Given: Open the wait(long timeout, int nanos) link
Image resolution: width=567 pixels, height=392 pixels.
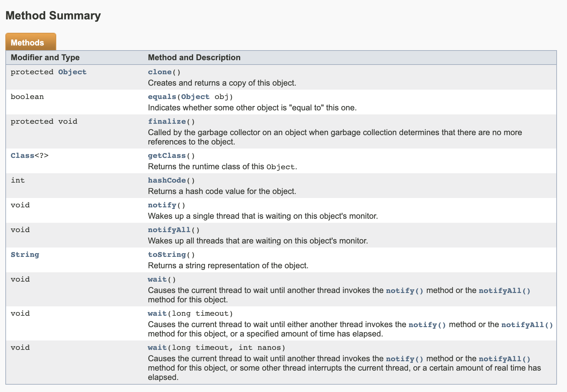Looking at the screenshot, I should pos(157,348).
